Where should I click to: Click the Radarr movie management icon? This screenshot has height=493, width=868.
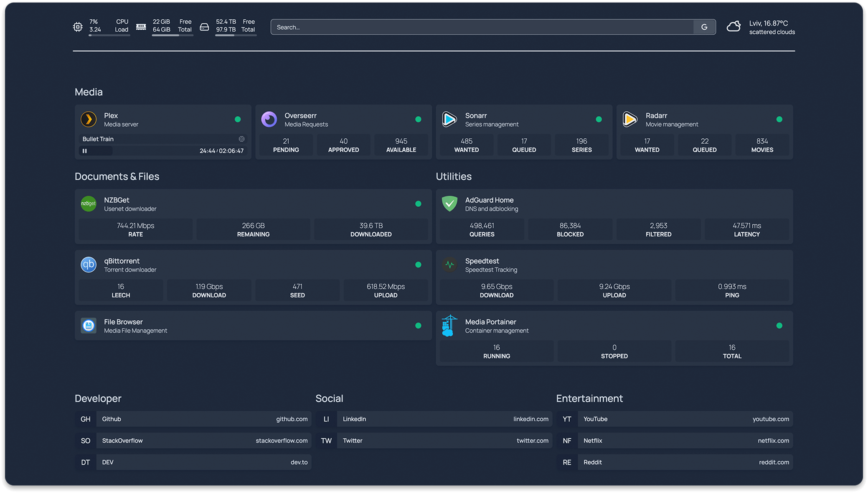coord(630,119)
